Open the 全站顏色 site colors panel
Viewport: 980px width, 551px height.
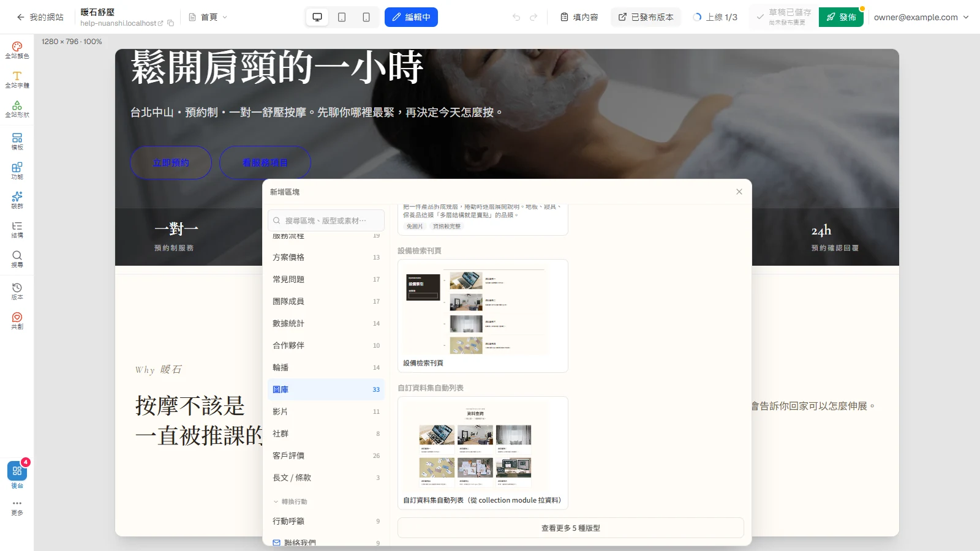click(17, 50)
